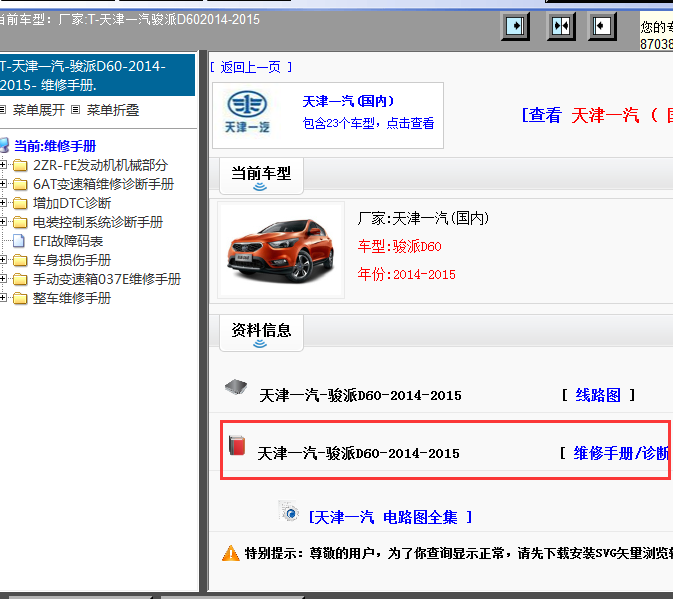Click the folder icon for 手动变速箱037E维修手册

[x=20, y=279]
